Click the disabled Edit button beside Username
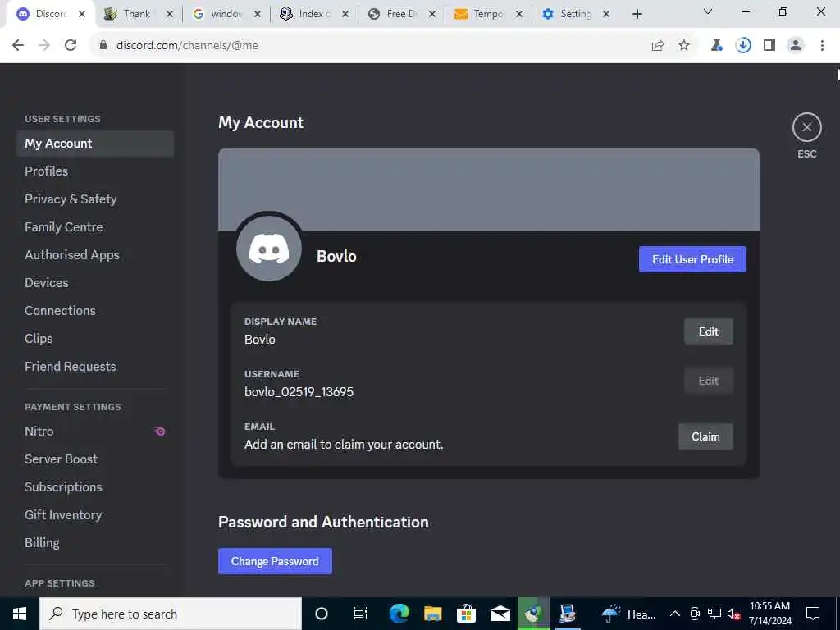The width and height of the screenshot is (840, 630). [708, 381]
